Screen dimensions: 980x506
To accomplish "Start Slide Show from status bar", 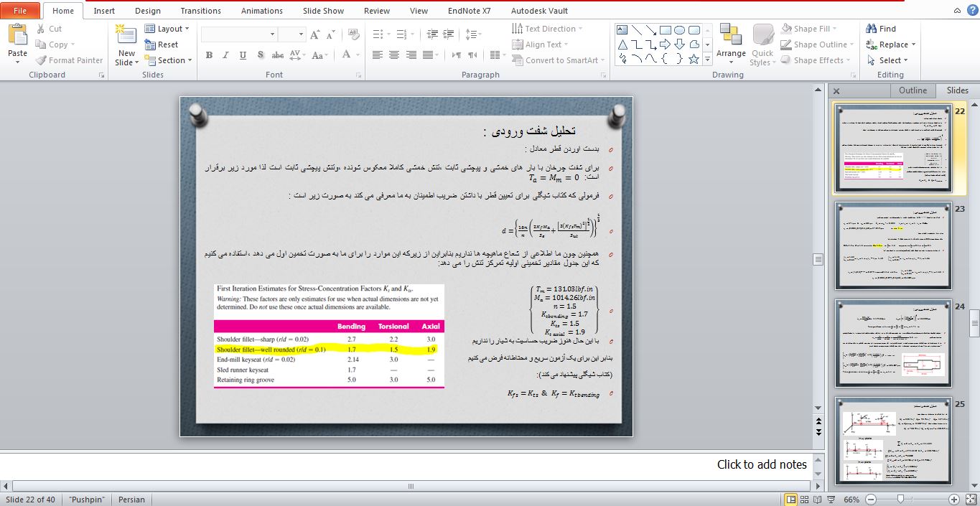I will [831, 500].
